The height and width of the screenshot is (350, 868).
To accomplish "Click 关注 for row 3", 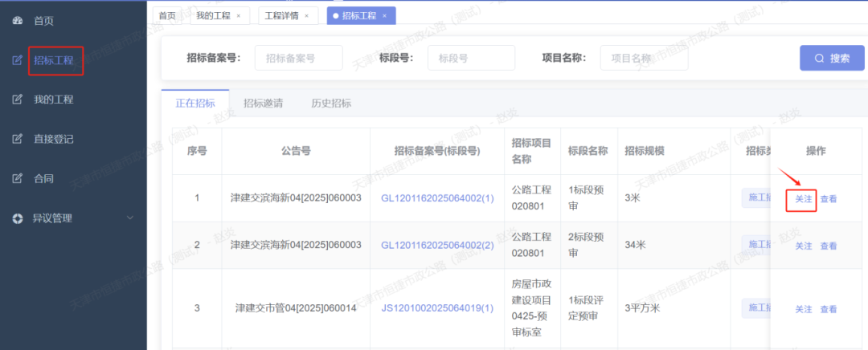I will [803, 309].
